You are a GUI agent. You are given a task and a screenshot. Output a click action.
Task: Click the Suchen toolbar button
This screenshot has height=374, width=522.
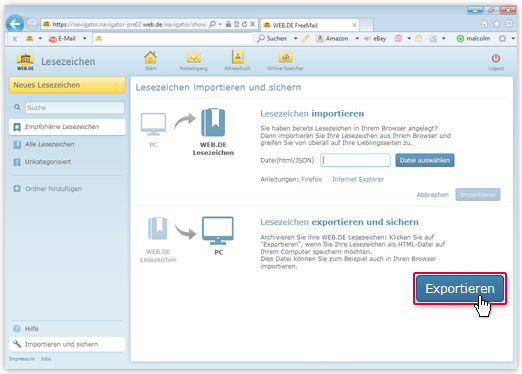272,39
